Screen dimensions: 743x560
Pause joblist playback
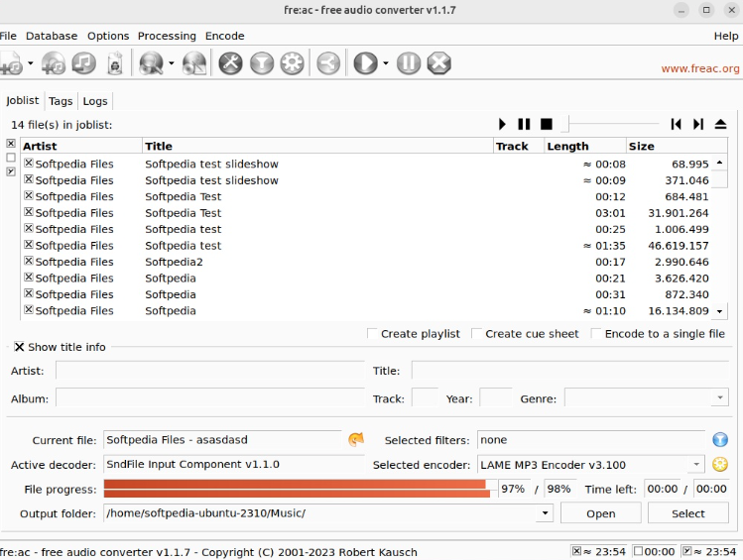coord(524,124)
